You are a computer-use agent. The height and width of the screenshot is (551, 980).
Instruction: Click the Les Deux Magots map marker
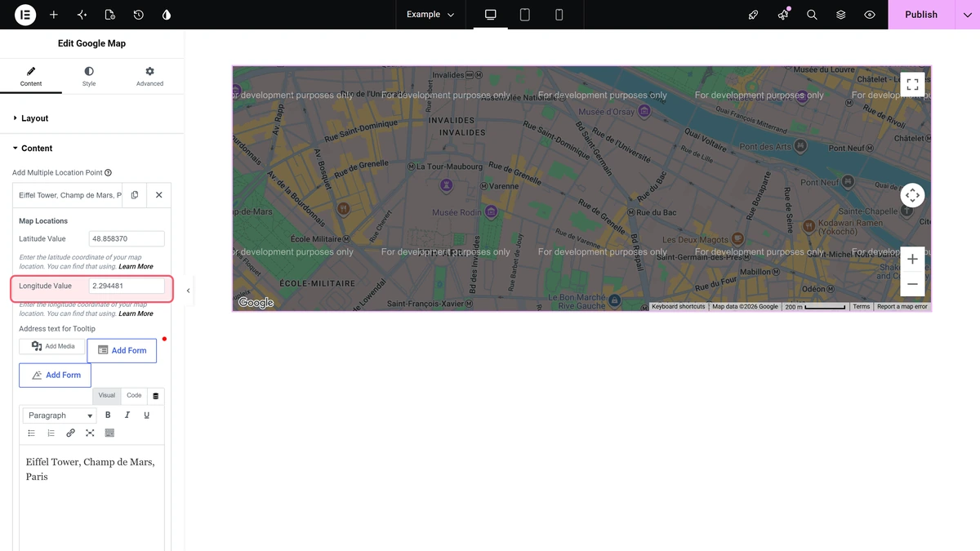pos(737,238)
